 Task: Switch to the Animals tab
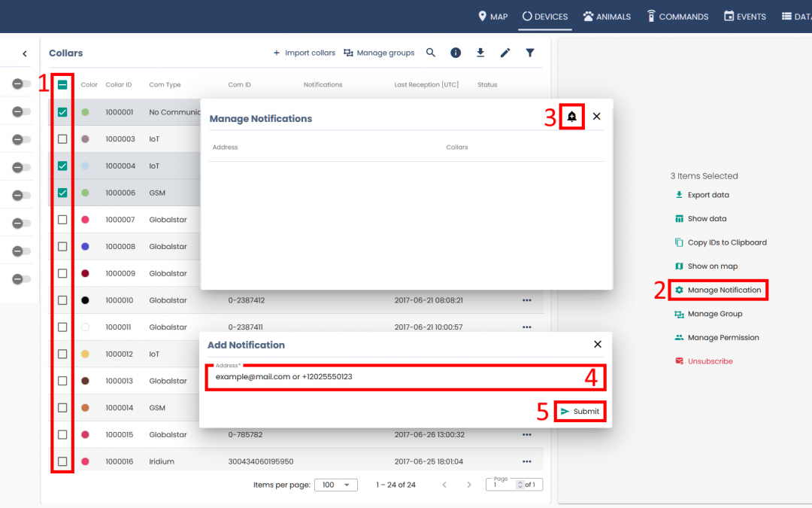607,17
